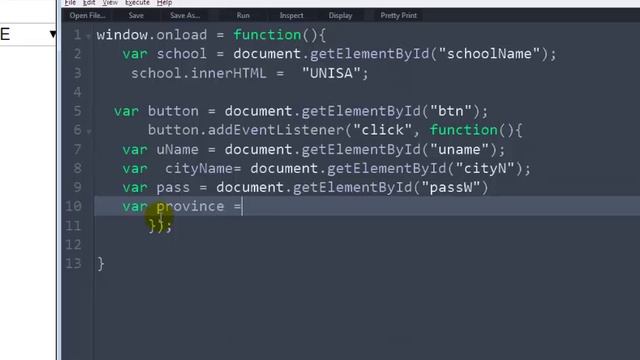Open the Help menu
Image resolution: width=640 pixels, height=360 pixels.
tap(164, 2)
